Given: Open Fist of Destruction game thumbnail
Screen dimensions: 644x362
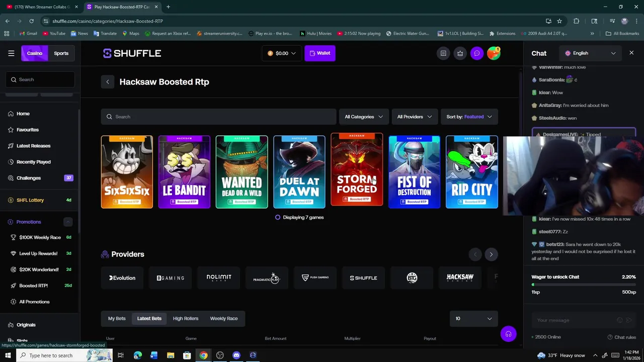Looking at the screenshot, I should (414, 172).
